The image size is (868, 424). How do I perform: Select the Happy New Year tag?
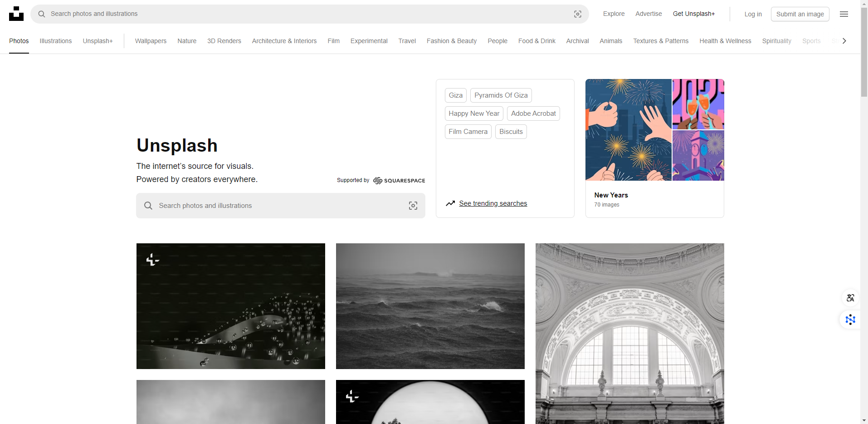point(474,113)
